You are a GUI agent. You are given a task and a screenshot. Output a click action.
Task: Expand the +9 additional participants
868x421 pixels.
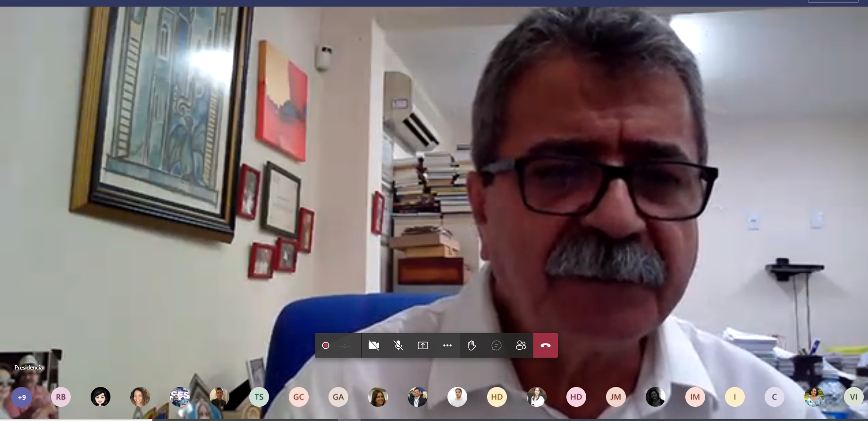tap(22, 397)
